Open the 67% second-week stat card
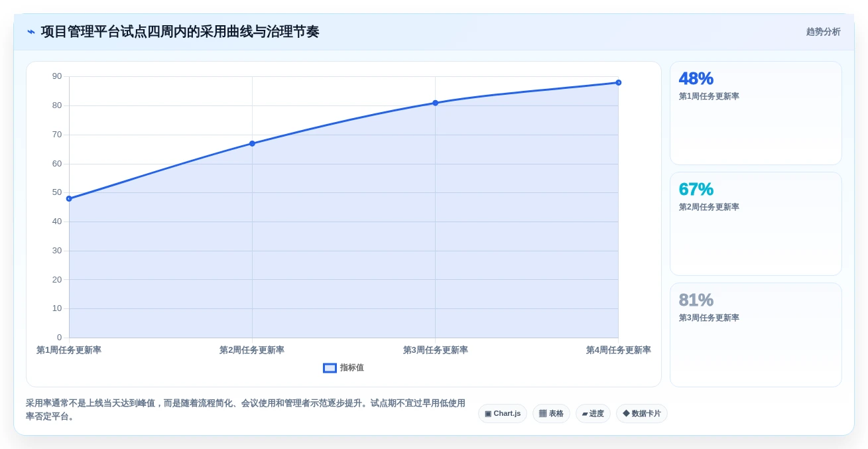Viewport: 868px width, 449px height. 756,224
